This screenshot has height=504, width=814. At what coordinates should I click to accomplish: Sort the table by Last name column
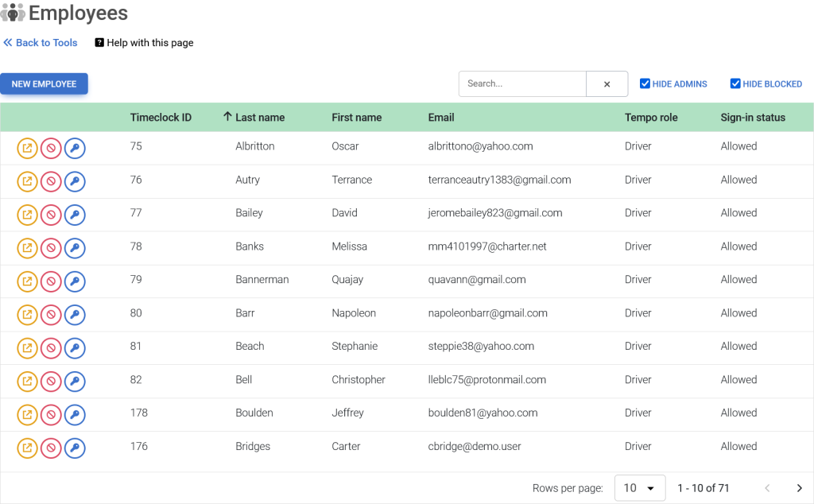(259, 118)
